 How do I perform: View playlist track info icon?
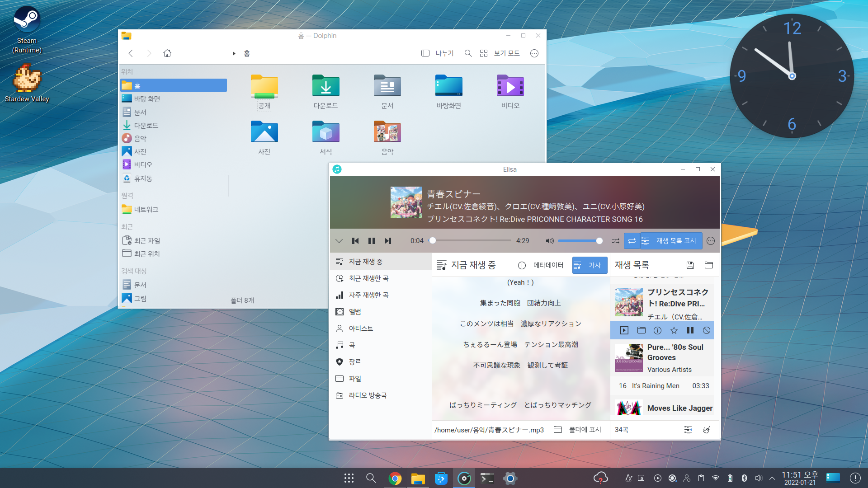[x=657, y=330]
